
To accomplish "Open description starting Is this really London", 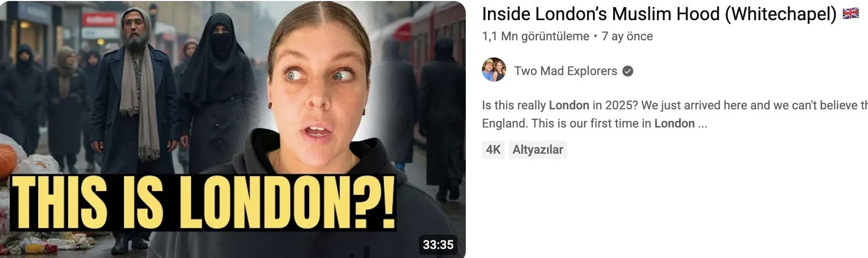I will click(675, 114).
